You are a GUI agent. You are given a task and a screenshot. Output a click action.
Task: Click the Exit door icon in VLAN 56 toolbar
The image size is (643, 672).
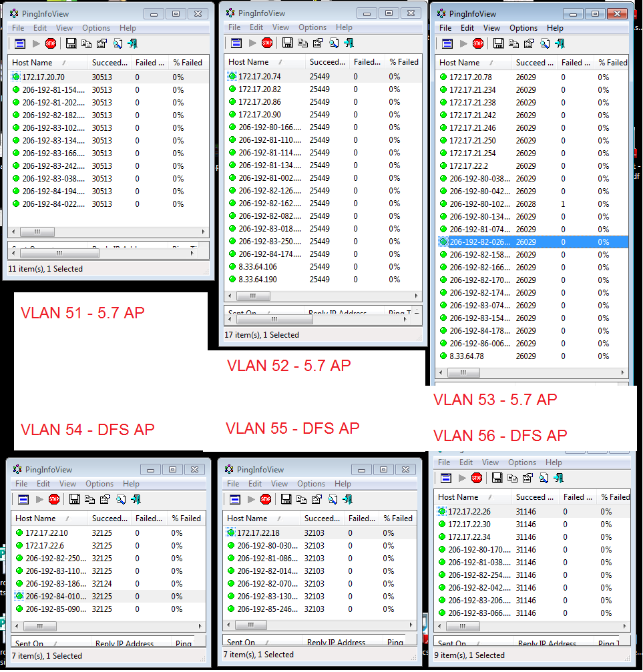[560, 478]
